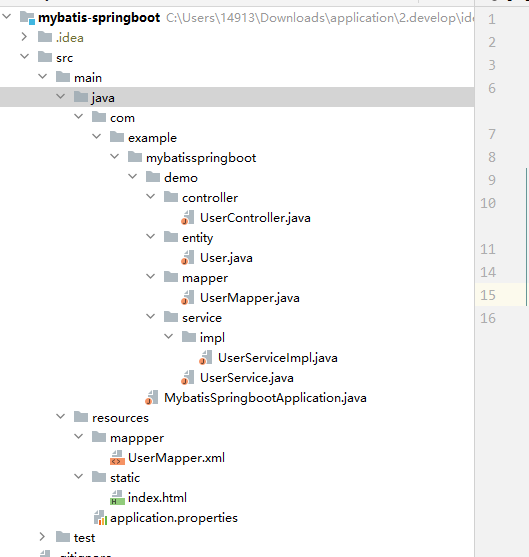529x557 pixels.
Task: Click the main folder icon
Action: click(63, 77)
